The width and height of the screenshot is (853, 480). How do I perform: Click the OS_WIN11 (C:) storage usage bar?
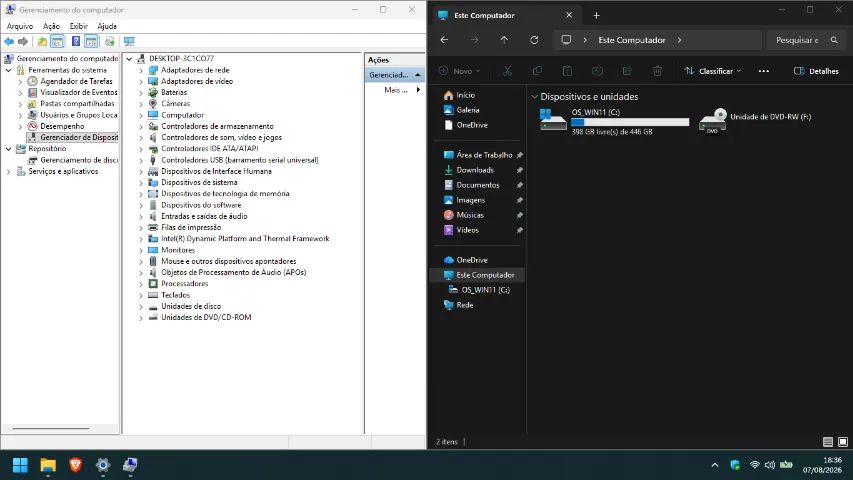629,122
